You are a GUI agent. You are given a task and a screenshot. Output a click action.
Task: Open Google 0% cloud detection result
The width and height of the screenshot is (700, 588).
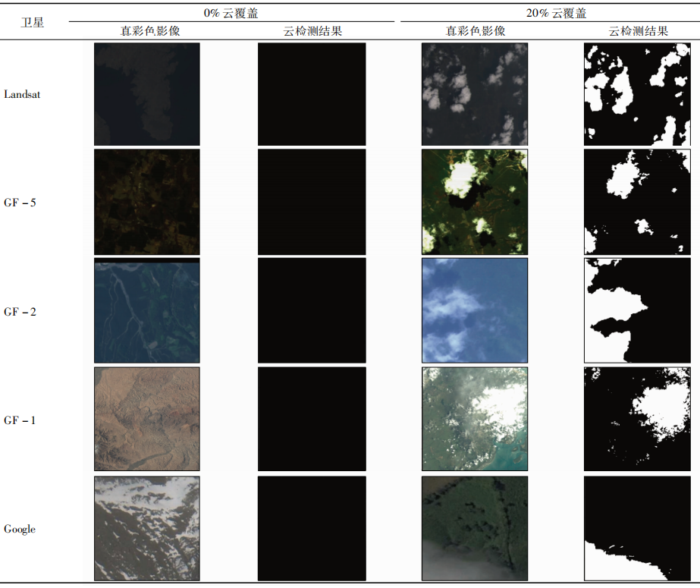312,528
